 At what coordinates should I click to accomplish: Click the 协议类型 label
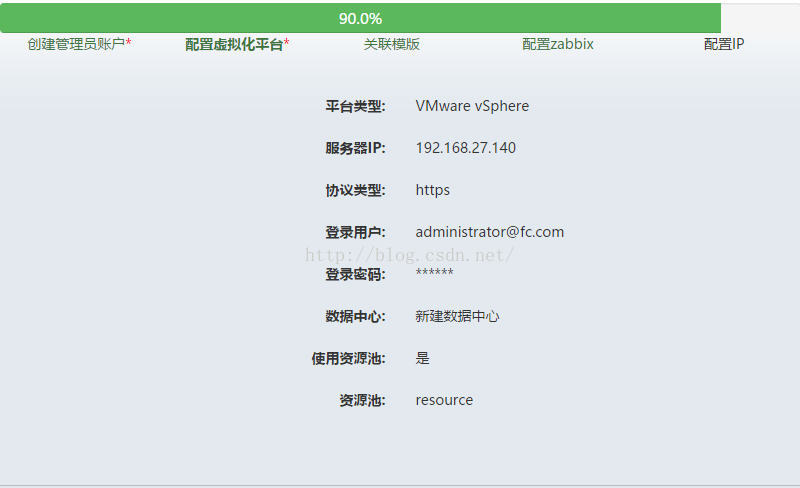356,190
